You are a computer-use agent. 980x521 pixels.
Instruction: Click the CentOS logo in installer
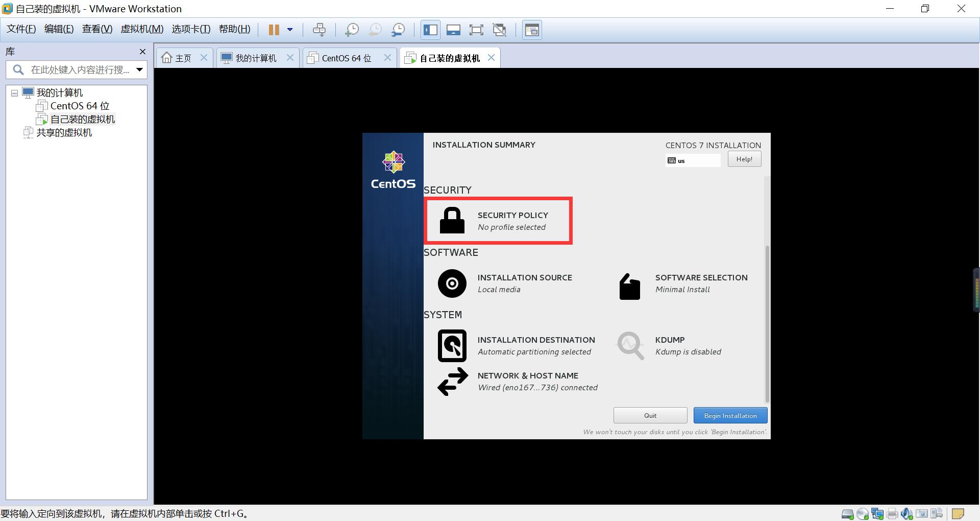pos(393,170)
